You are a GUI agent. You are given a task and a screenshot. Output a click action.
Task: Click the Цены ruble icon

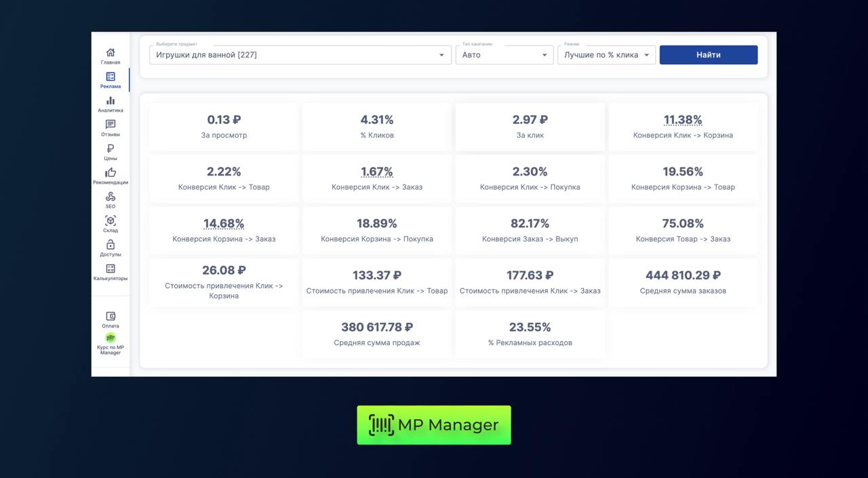coord(111,149)
